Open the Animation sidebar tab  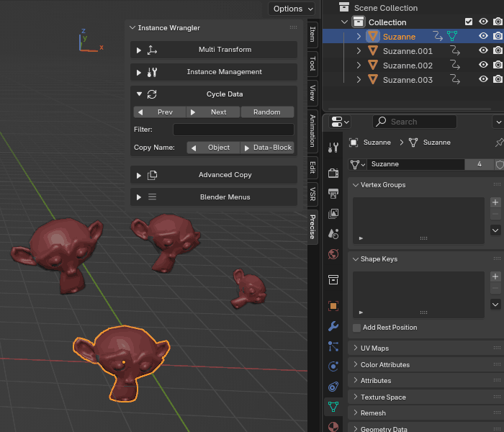tap(312, 131)
